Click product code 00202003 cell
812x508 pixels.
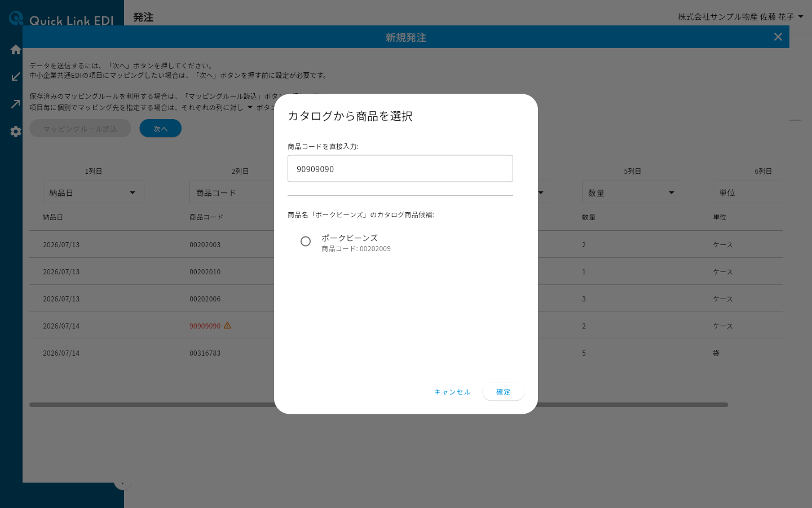[x=205, y=245]
